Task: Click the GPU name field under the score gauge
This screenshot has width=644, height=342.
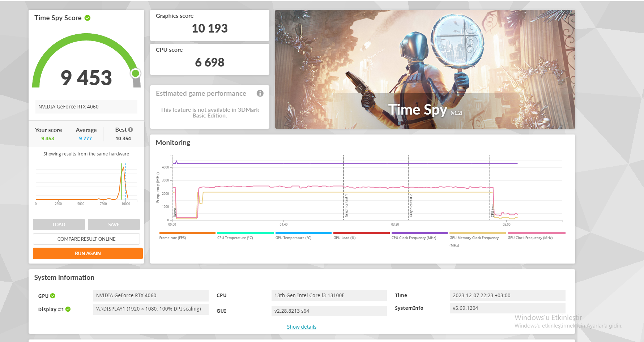Action: (x=86, y=107)
